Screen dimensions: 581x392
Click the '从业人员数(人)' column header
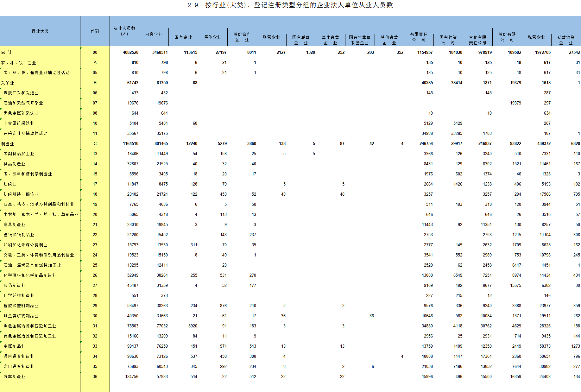click(x=124, y=31)
